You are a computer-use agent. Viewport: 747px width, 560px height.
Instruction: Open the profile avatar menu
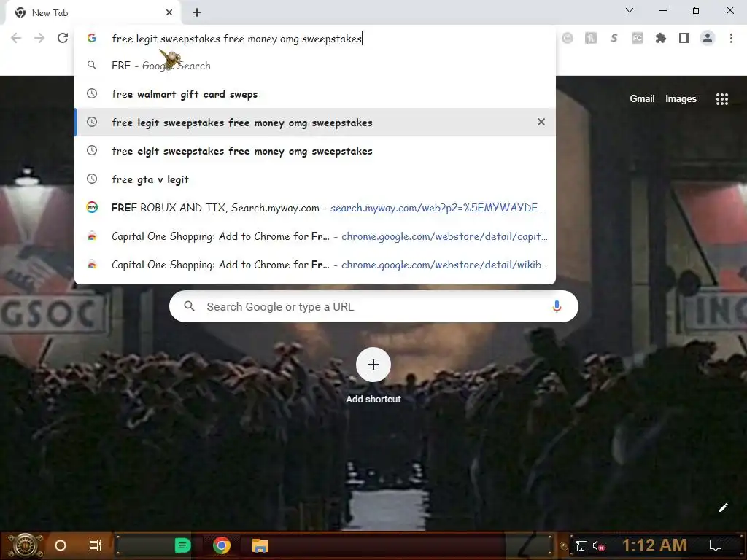(x=708, y=38)
